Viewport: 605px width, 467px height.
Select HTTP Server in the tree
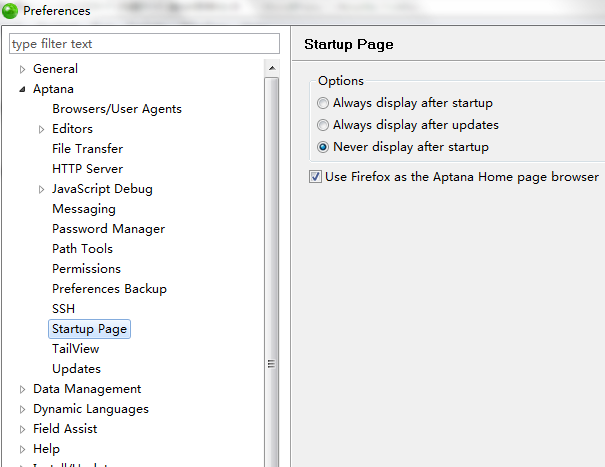point(88,169)
